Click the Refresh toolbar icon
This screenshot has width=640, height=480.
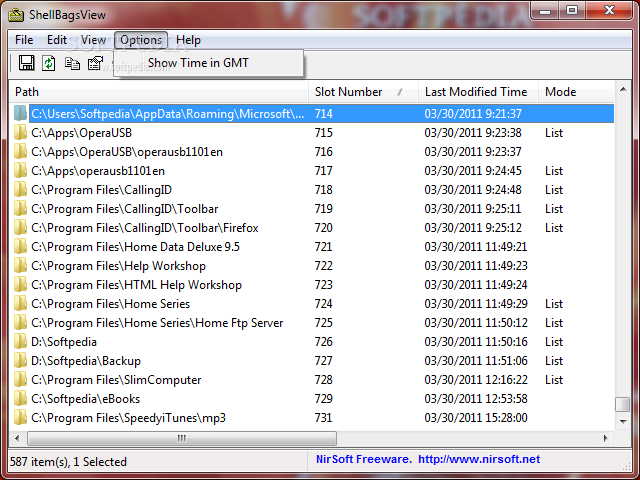click(x=49, y=63)
